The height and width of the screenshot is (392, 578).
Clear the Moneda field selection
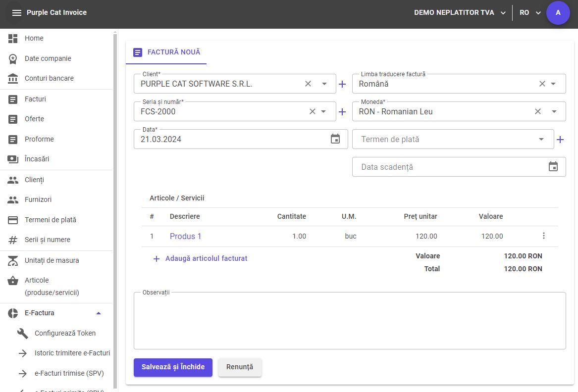click(538, 111)
